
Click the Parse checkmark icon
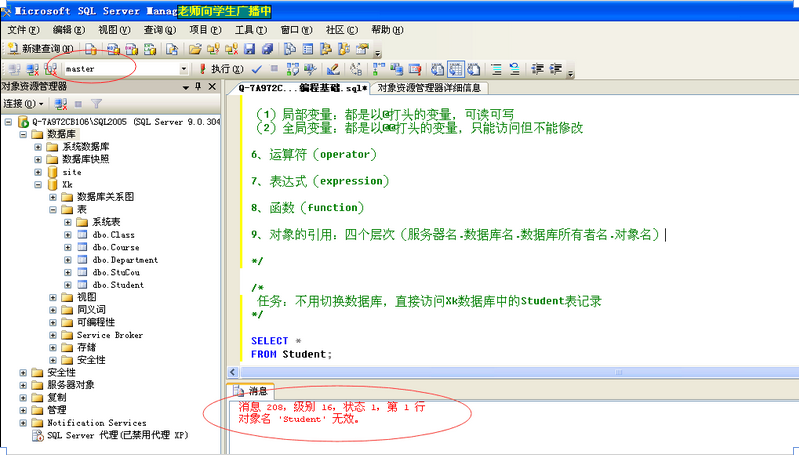256,69
